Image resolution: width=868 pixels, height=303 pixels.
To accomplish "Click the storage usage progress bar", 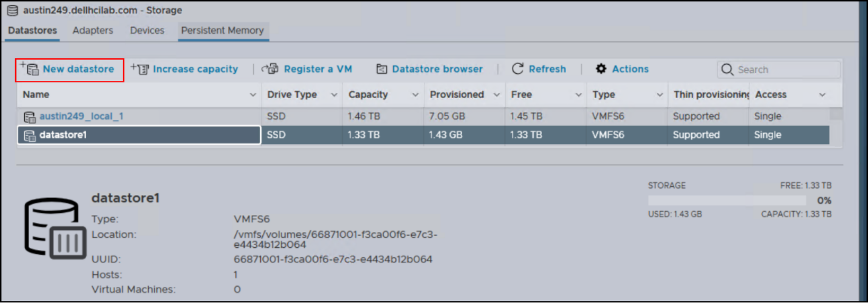I will pyautogui.click(x=727, y=200).
